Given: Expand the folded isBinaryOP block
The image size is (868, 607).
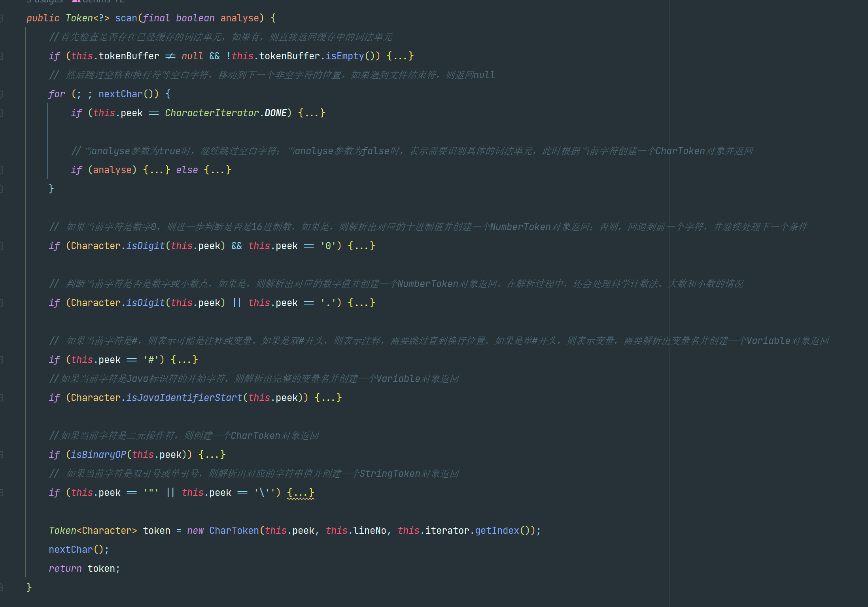Looking at the screenshot, I should tap(212, 454).
